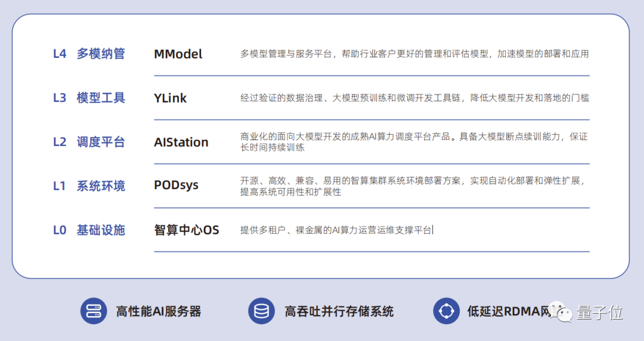
Task: Click the L3 模型工具 layer label
Action: (x=89, y=98)
